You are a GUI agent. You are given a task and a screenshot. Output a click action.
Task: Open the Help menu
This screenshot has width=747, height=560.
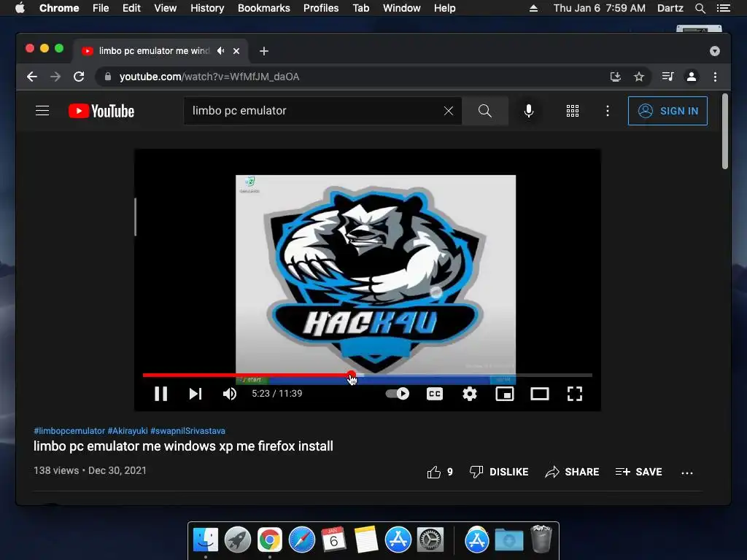[x=444, y=8]
